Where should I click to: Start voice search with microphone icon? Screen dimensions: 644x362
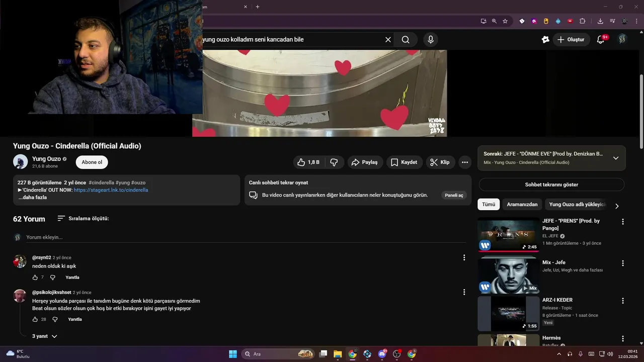click(x=430, y=40)
